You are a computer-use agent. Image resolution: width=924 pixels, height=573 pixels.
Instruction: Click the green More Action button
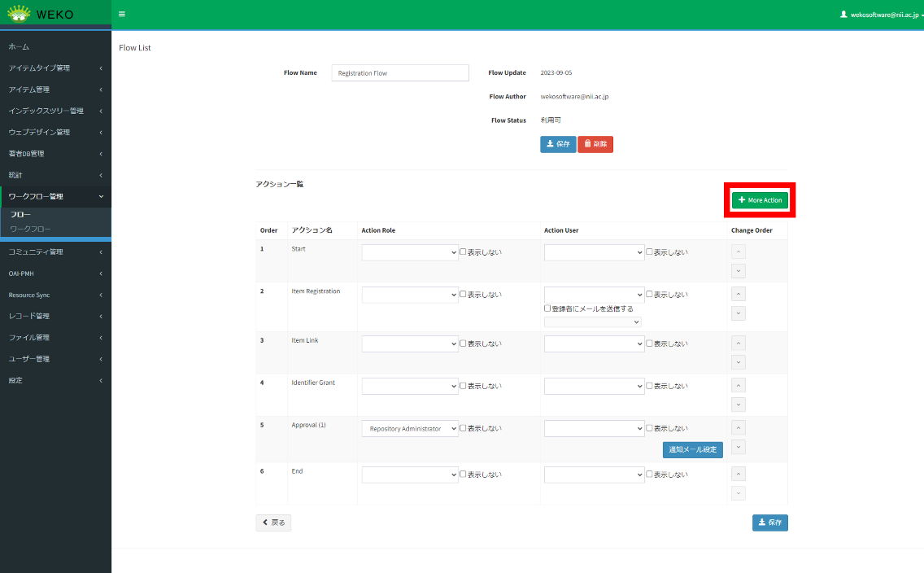[760, 200]
